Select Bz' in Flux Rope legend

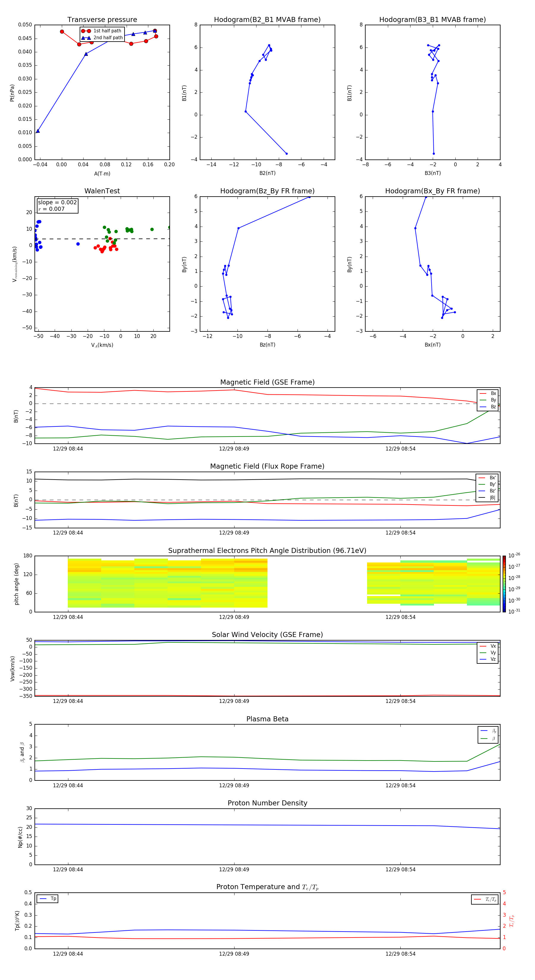[x=487, y=491]
